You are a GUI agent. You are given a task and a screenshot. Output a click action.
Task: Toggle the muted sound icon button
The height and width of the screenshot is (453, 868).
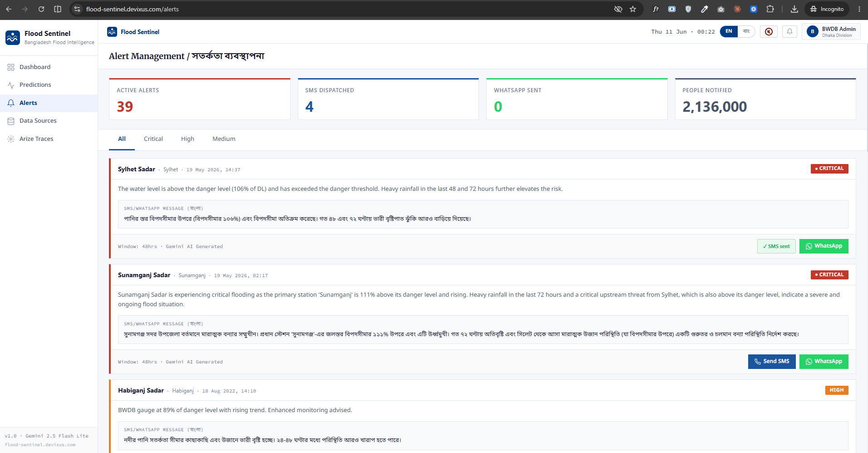point(769,32)
